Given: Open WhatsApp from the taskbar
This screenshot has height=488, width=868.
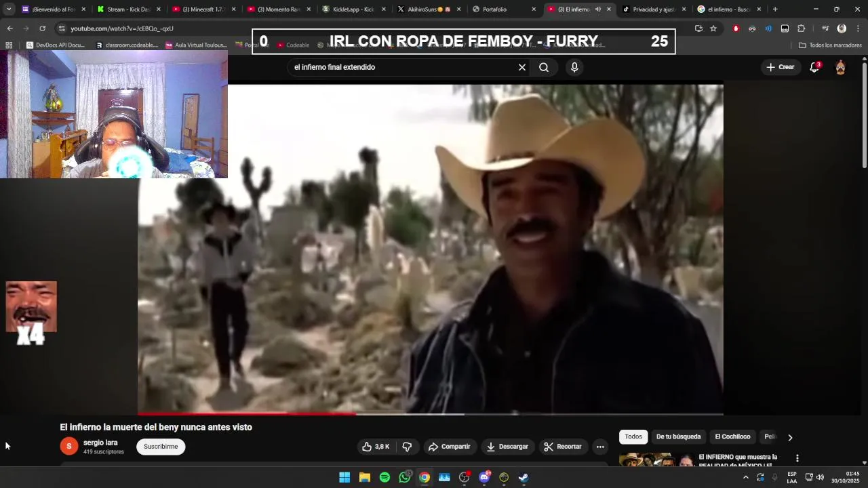Looking at the screenshot, I should tap(405, 477).
